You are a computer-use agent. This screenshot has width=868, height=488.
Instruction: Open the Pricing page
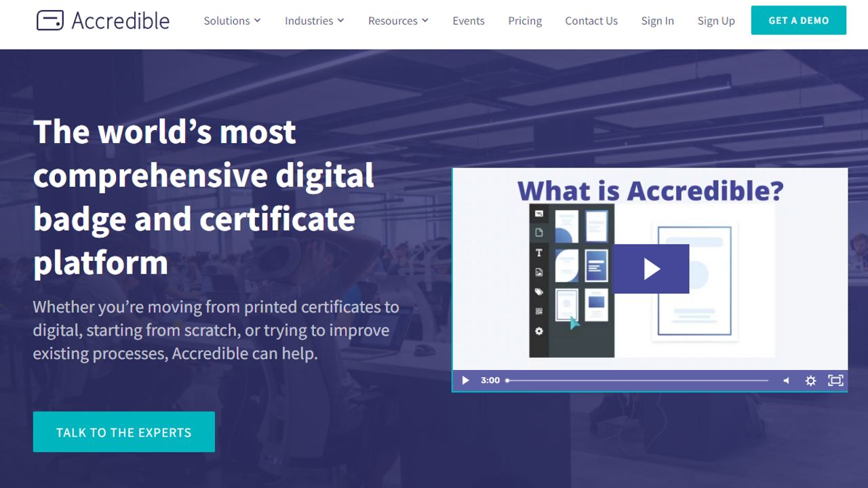525,21
